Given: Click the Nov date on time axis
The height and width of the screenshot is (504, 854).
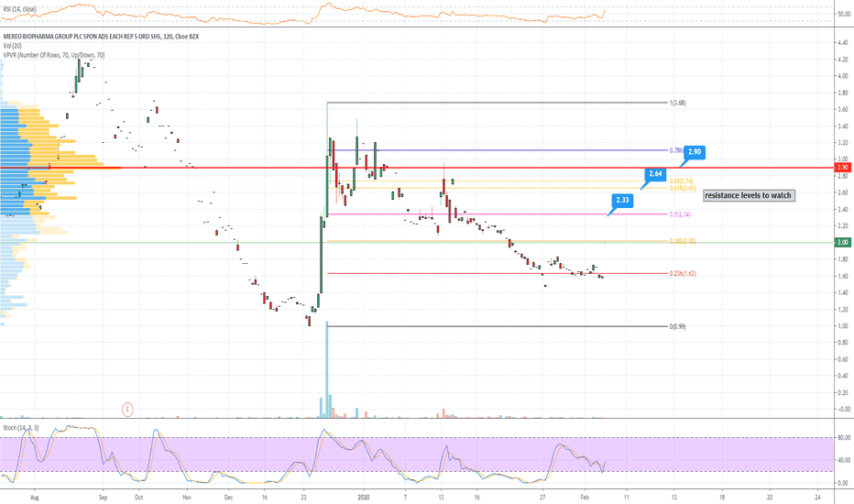Looking at the screenshot, I should click(187, 498).
